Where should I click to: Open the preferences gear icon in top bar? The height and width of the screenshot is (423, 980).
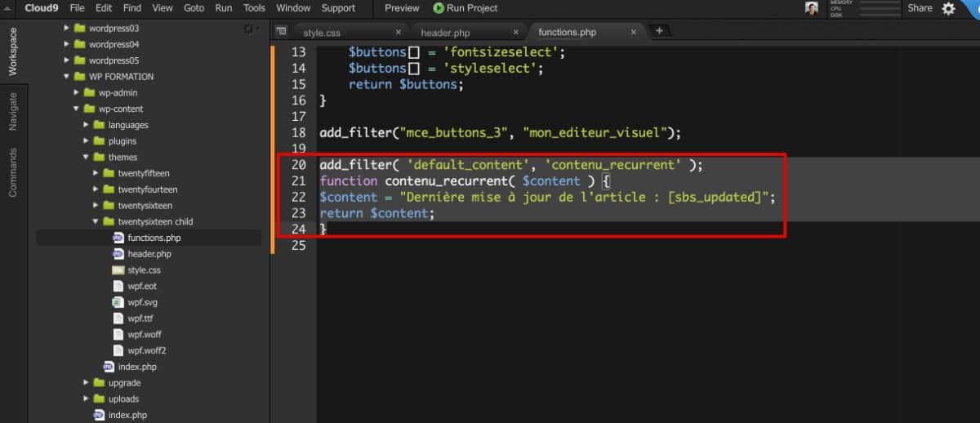click(948, 8)
